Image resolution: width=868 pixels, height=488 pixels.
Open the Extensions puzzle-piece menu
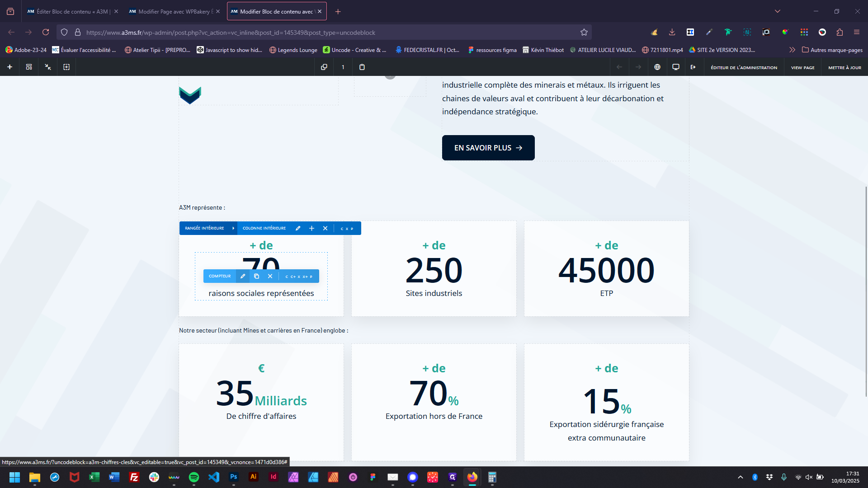(x=840, y=32)
